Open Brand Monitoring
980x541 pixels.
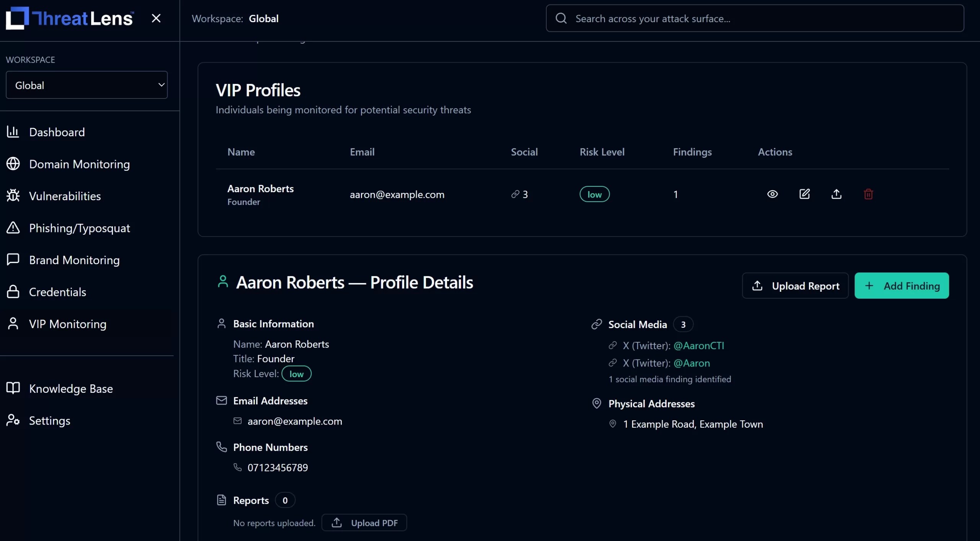click(x=75, y=260)
